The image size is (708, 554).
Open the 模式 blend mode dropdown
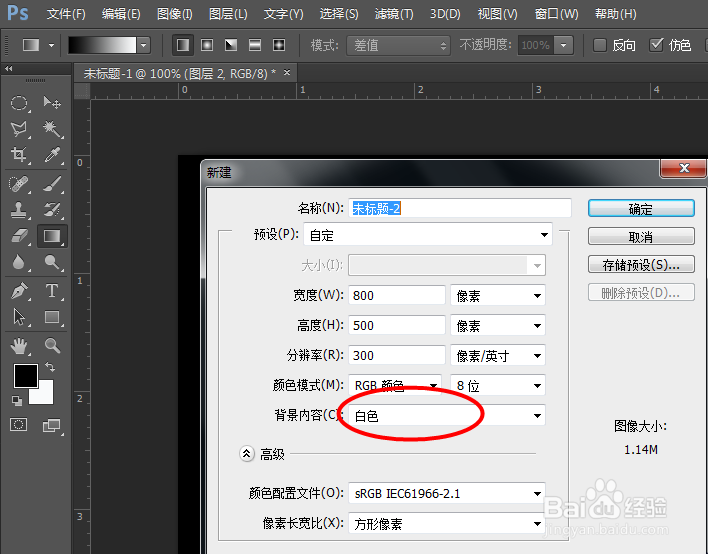[x=398, y=45]
